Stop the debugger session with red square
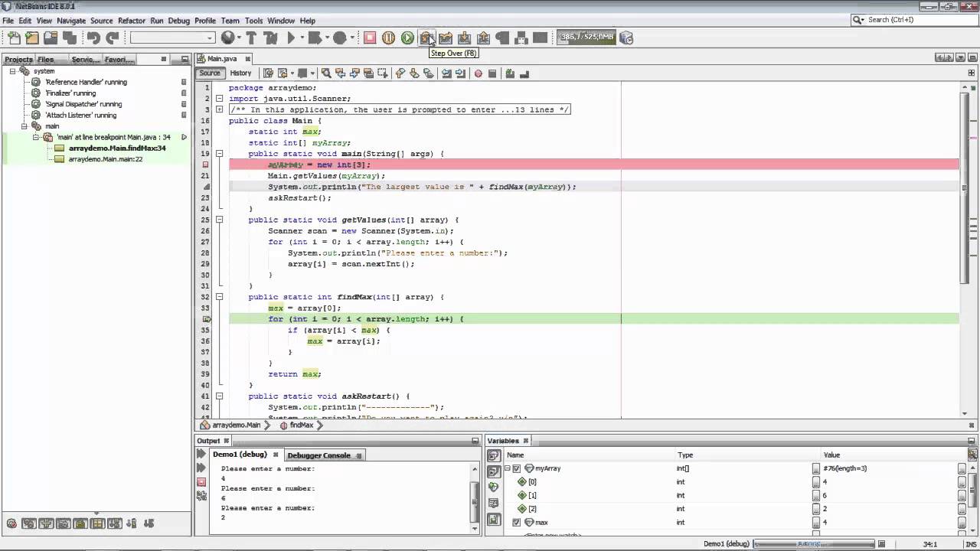Viewport: 980px width, 551px height. point(370,37)
